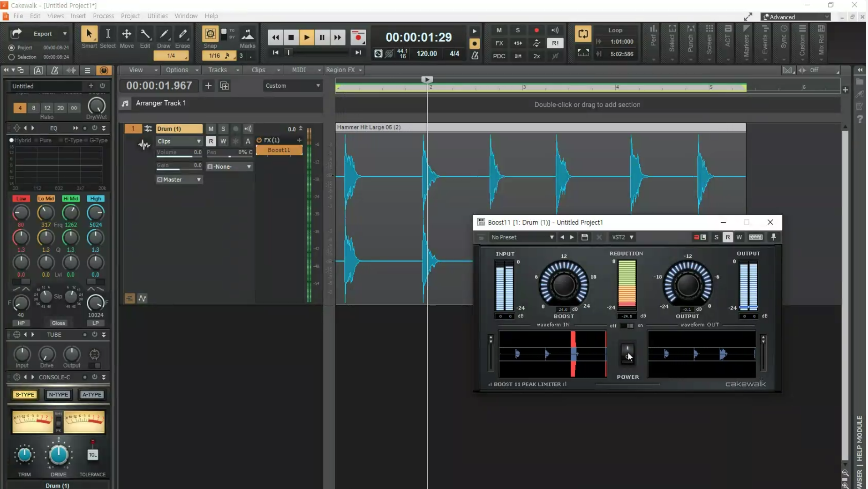Enable automation Write in Boost11 window
Screen dimensions: 868x489
click(x=739, y=237)
